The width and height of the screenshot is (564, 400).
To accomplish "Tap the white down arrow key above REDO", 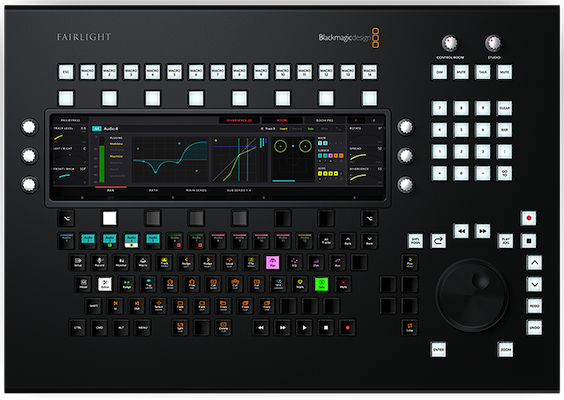I will [535, 284].
